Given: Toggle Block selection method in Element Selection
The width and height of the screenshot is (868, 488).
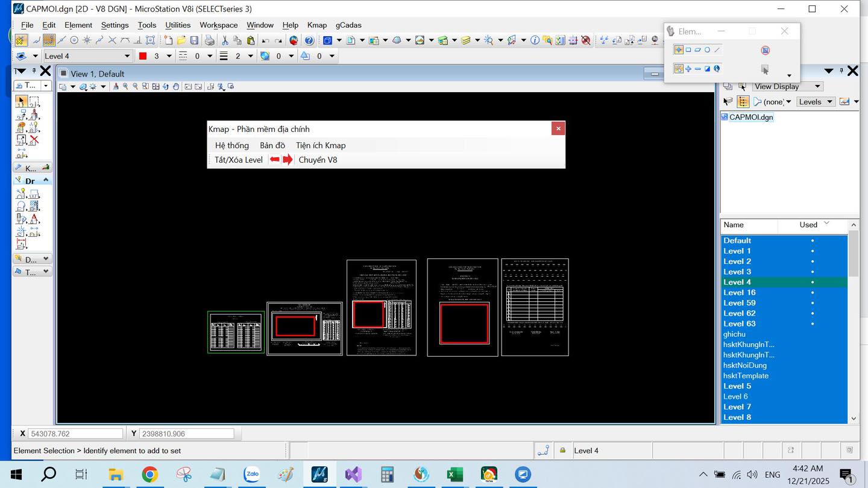Looking at the screenshot, I should pos(688,50).
